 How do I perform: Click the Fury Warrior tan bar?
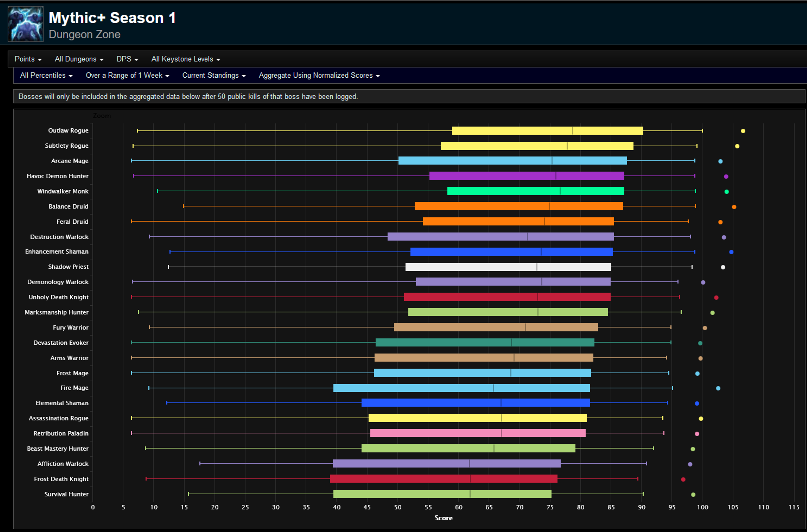click(496, 327)
